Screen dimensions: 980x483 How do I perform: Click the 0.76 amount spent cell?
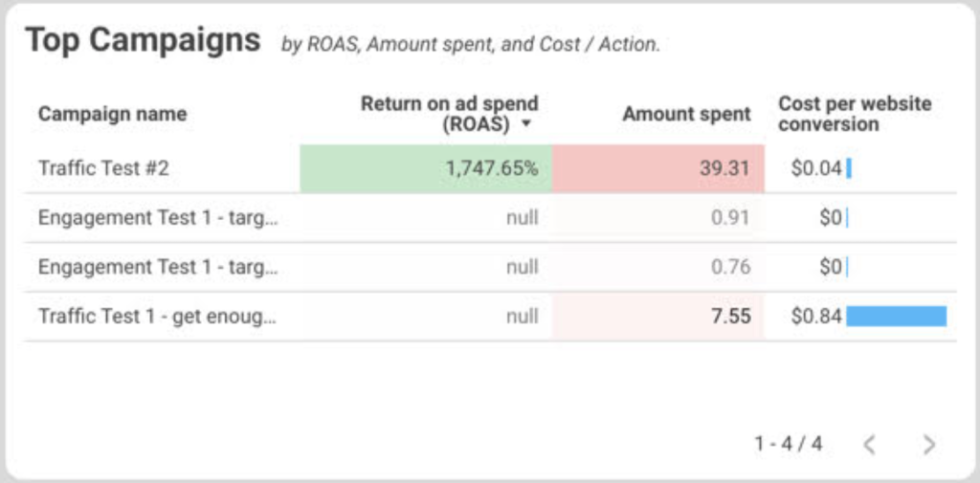point(730,268)
